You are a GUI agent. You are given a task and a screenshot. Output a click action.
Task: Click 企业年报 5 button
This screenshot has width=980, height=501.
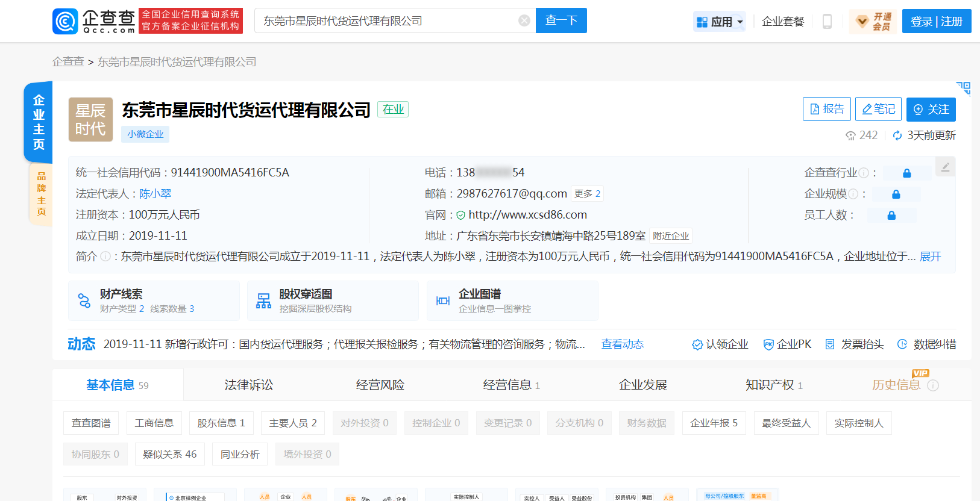tap(714, 423)
